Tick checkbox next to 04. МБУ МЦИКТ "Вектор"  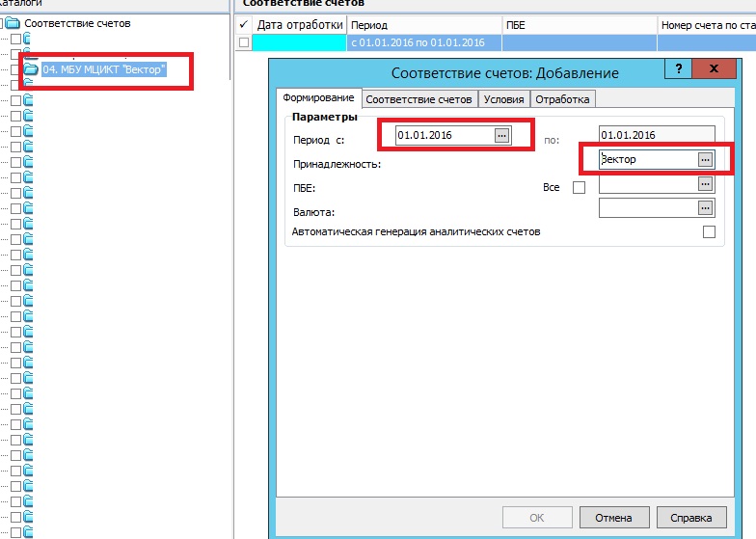pyautogui.click(x=16, y=69)
